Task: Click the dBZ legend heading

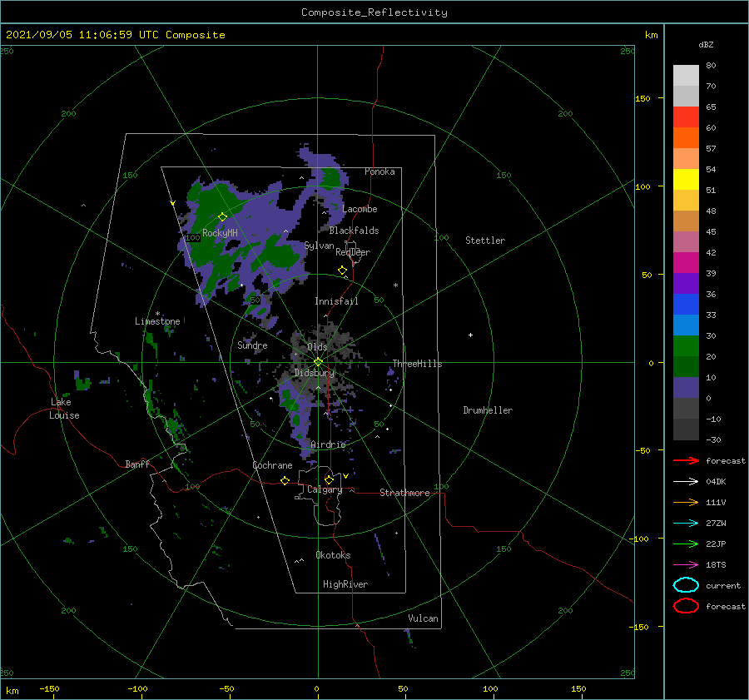Action: tap(706, 44)
